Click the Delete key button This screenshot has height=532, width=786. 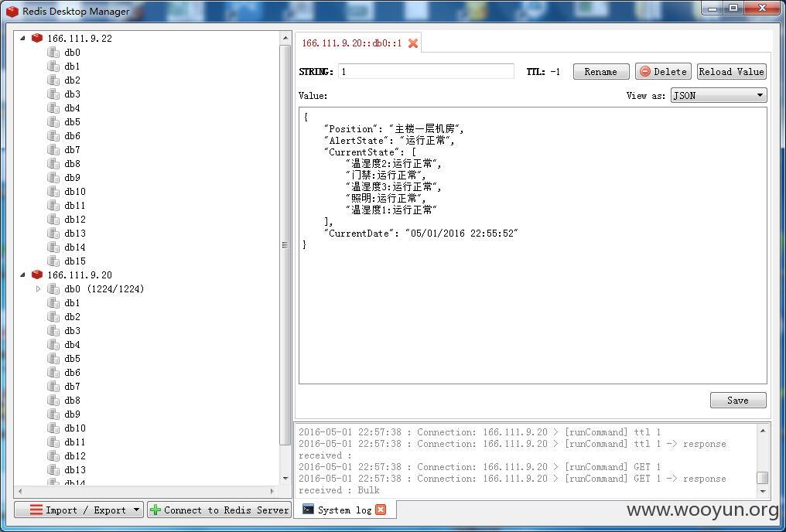[x=663, y=71]
